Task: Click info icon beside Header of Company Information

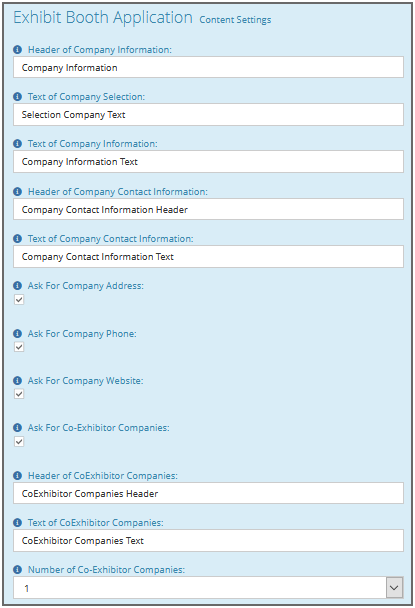Action: click(17, 50)
